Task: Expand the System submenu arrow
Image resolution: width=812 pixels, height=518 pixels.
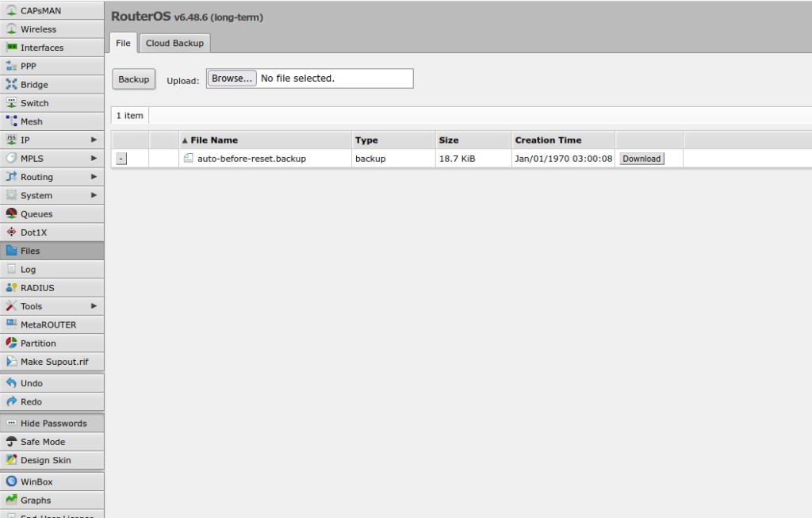Action: click(94, 195)
